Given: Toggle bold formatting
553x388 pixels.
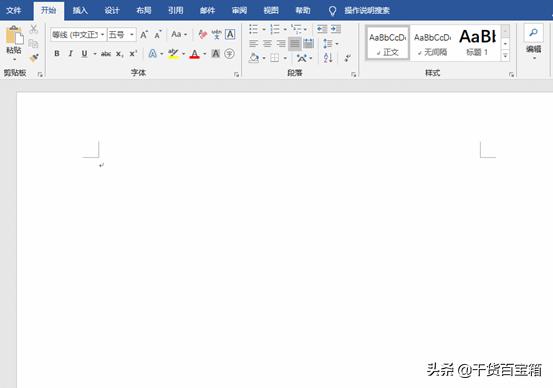Looking at the screenshot, I should pyautogui.click(x=57, y=54).
